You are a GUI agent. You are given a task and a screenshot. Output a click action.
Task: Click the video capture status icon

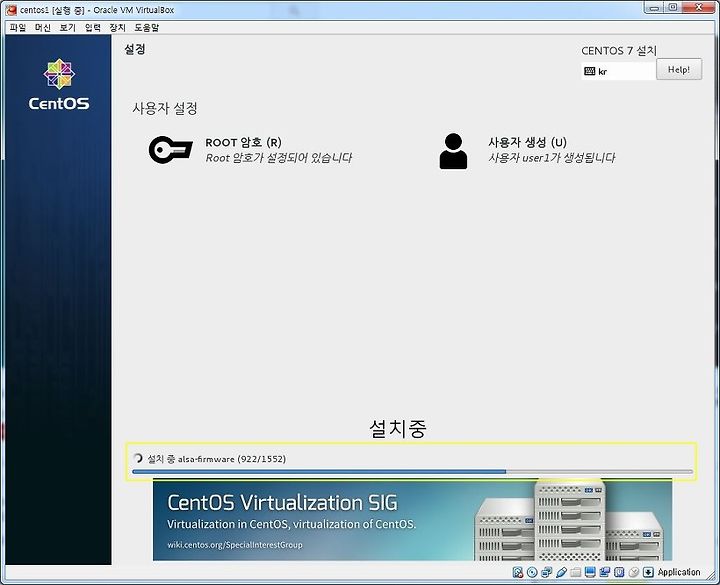coord(604,572)
